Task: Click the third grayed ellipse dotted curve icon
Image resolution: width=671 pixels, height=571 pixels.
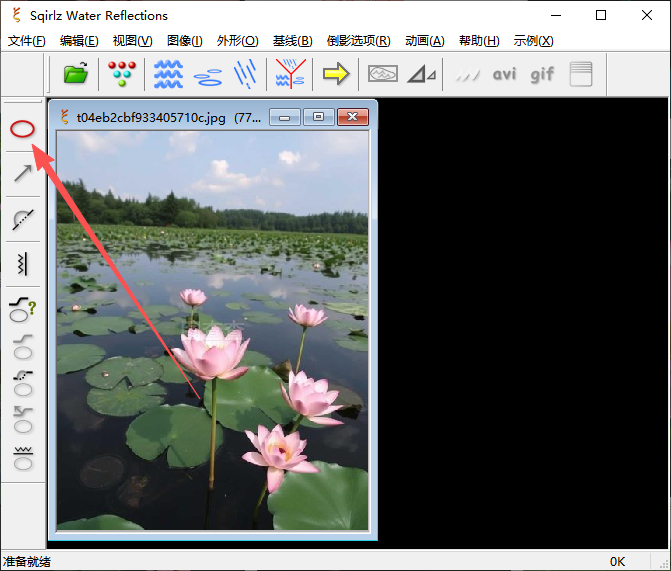Action: [23, 384]
